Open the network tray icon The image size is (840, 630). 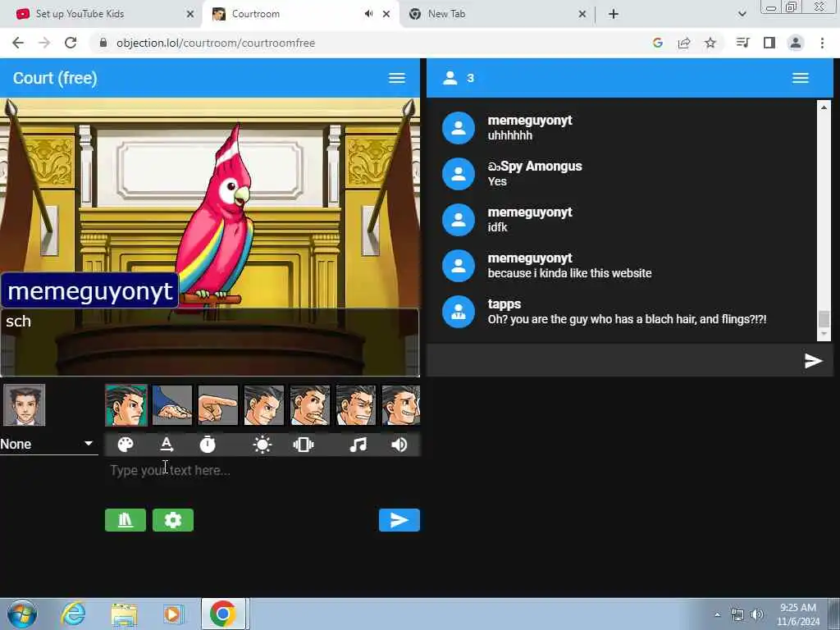[737, 614]
